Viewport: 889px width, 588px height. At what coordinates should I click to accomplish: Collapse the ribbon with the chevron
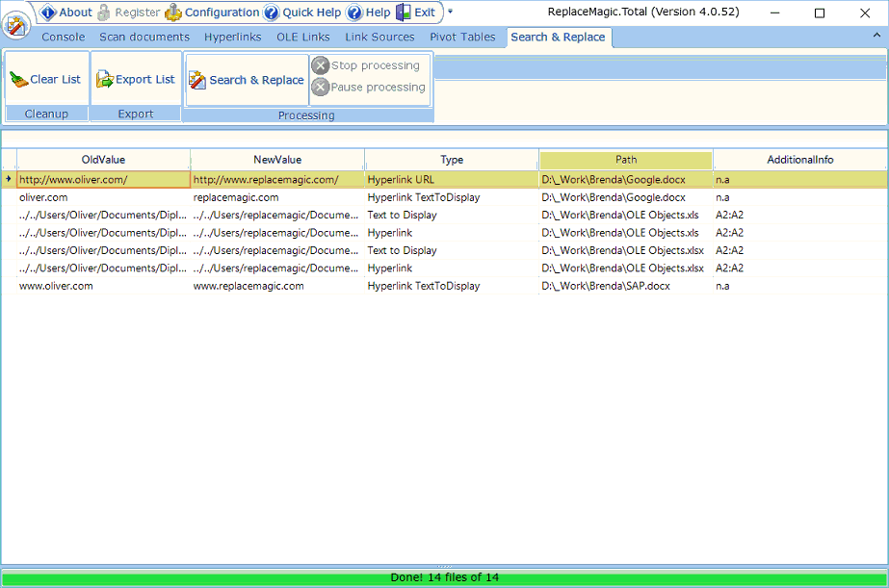tap(876, 35)
